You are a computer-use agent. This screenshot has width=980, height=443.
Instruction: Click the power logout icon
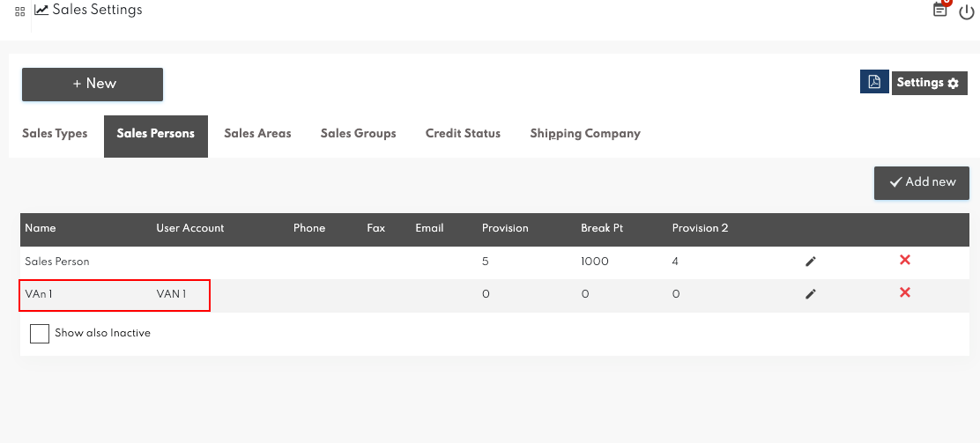tap(967, 11)
